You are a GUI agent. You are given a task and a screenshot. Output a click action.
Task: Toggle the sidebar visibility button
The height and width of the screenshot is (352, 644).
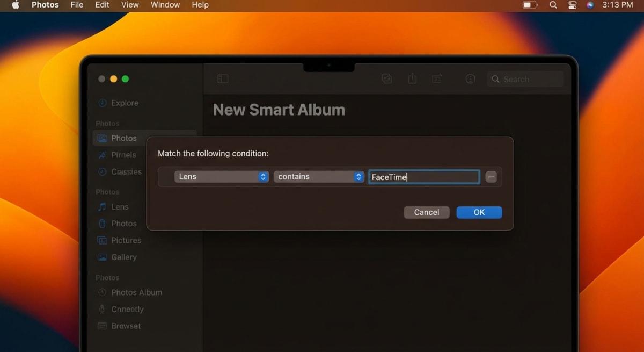(x=223, y=78)
